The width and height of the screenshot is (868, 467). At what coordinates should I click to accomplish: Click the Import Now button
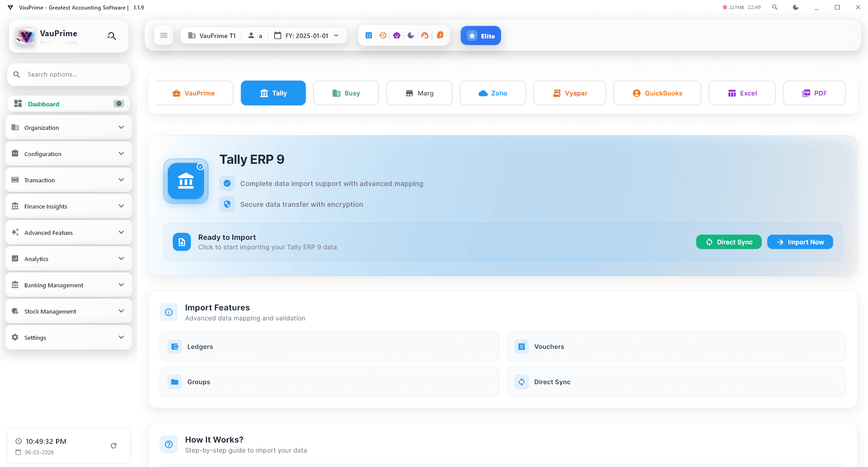pyautogui.click(x=800, y=242)
